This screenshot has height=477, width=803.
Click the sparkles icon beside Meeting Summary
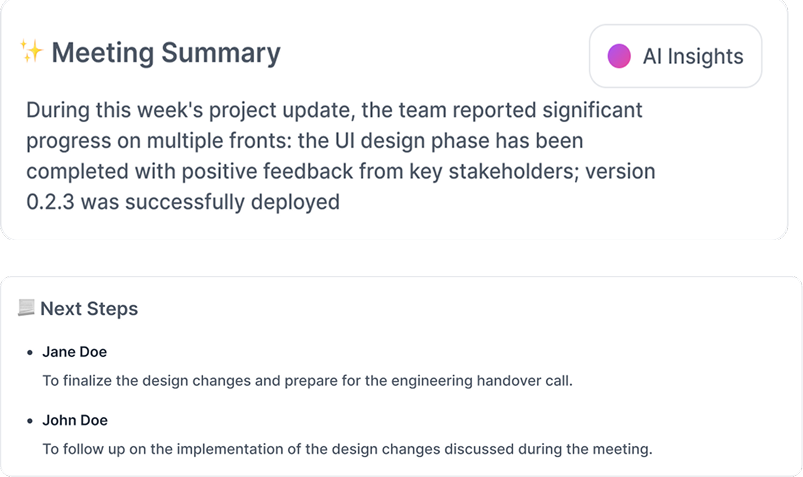31,51
